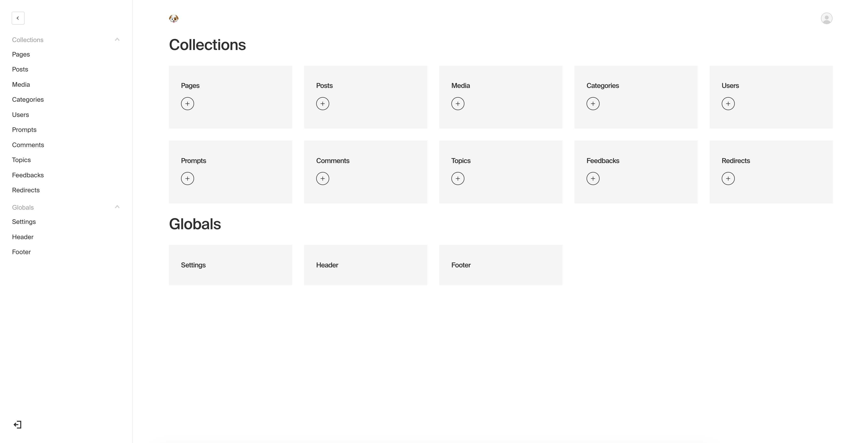Open the Footer global card
Viewport: 868px width, 443px height.
pyautogui.click(x=500, y=265)
